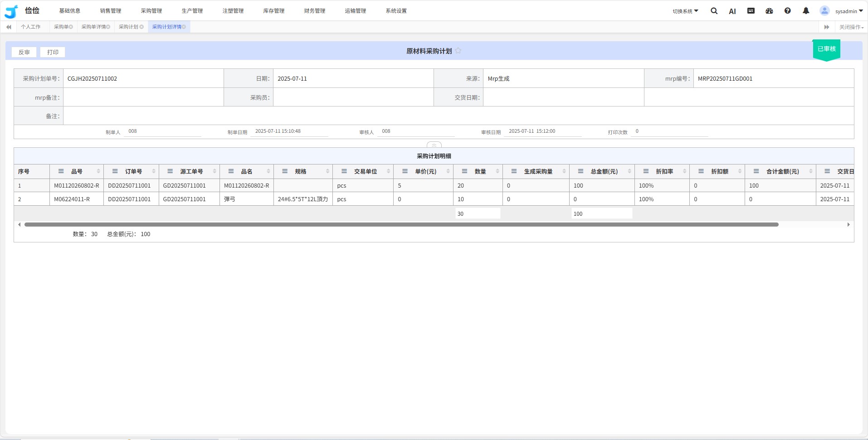
Task: Click the keyboard shortcuts icon
Action: [751, 11]
